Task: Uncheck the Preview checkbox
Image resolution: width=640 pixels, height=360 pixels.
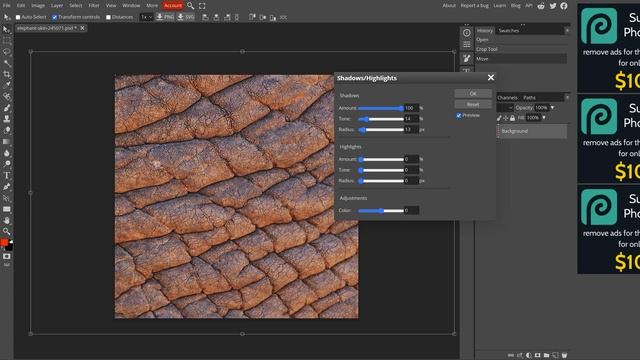Action: point(459,116)
